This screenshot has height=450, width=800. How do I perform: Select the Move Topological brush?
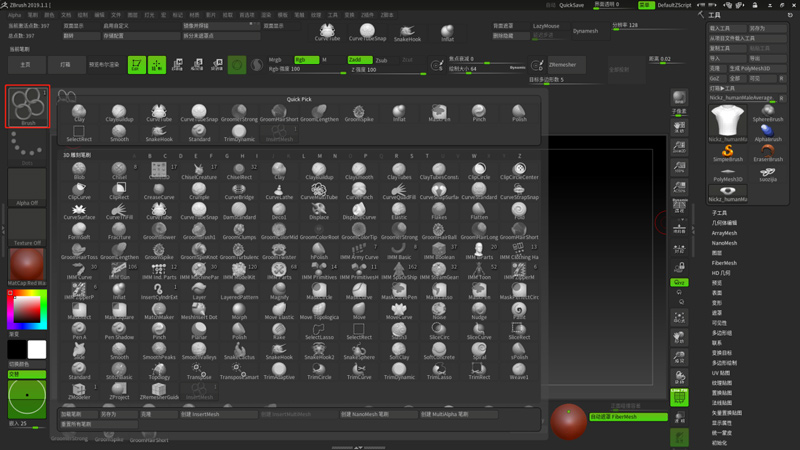pos(319,311)
